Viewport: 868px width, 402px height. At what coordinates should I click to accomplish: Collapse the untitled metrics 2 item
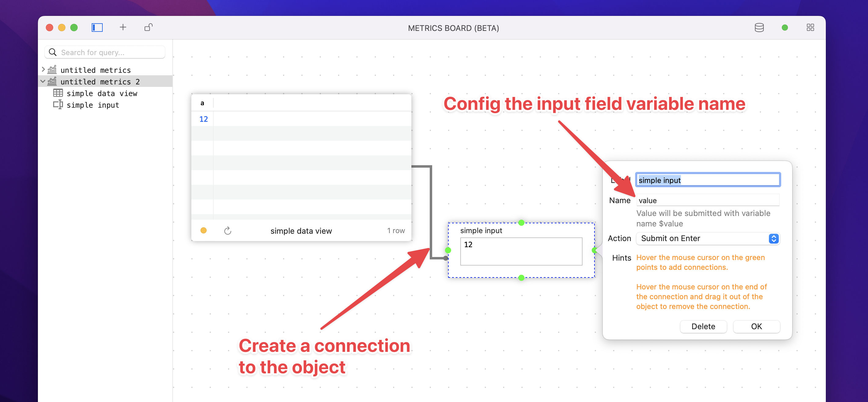click(x=43, y=81)
